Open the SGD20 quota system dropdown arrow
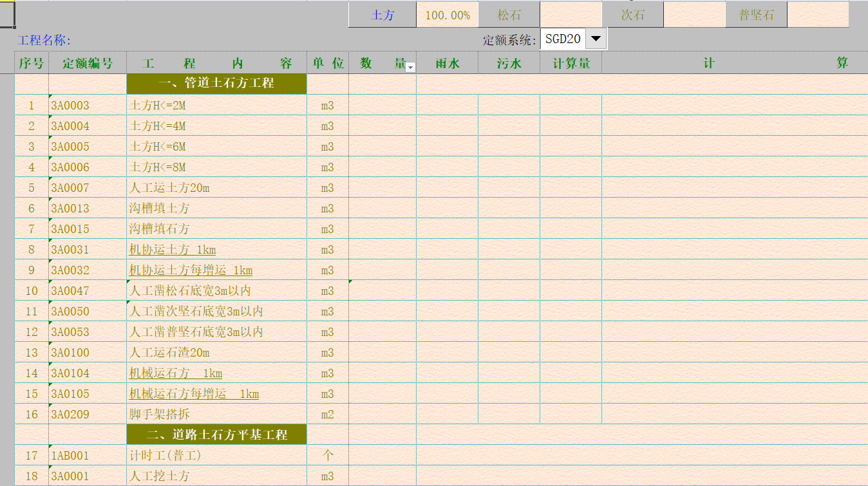The width and height of the screenshot is (868, 486). (x=596, y=39)
